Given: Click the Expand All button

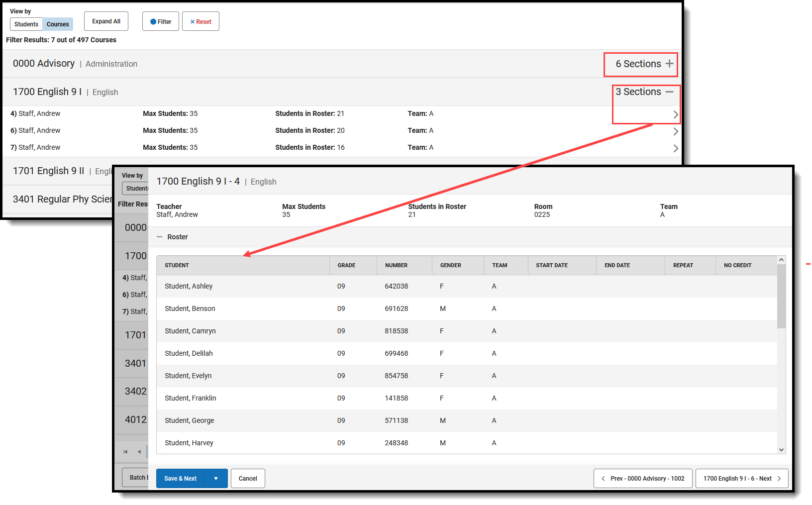Looking at the screenshot, I should coord(106,21).
